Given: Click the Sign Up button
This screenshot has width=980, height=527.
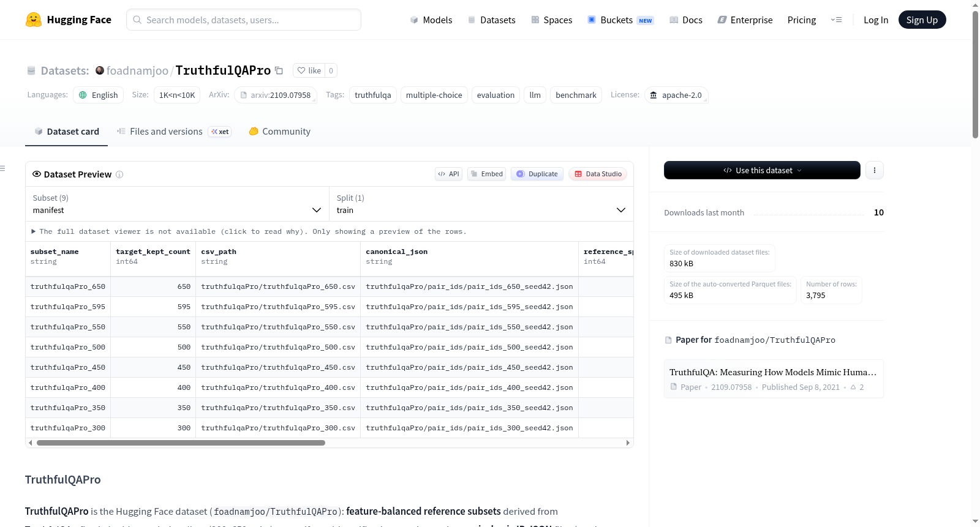Looking at the screenshot, I should pos(922,20).
